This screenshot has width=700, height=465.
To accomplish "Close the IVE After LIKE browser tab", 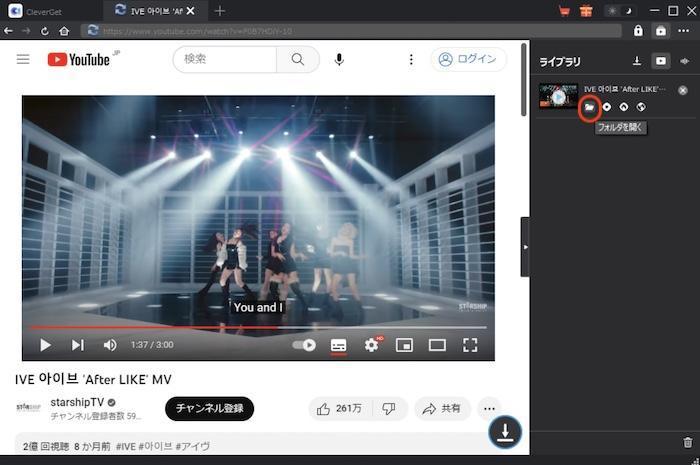I will [x=190, y=11].
